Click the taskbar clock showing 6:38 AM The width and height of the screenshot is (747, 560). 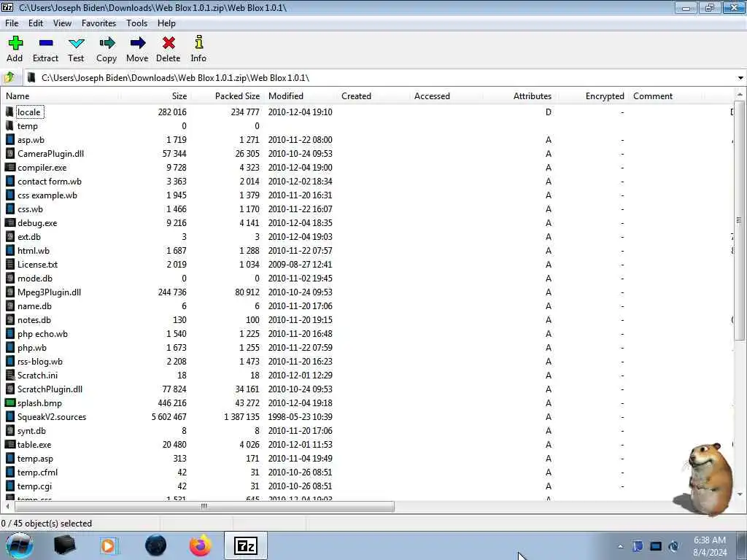[710, 546]
